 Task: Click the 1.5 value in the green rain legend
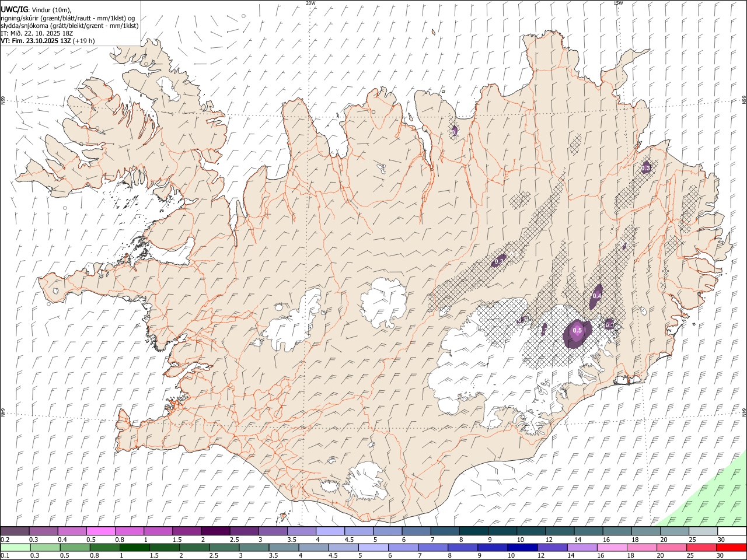(x=154, y=555)
